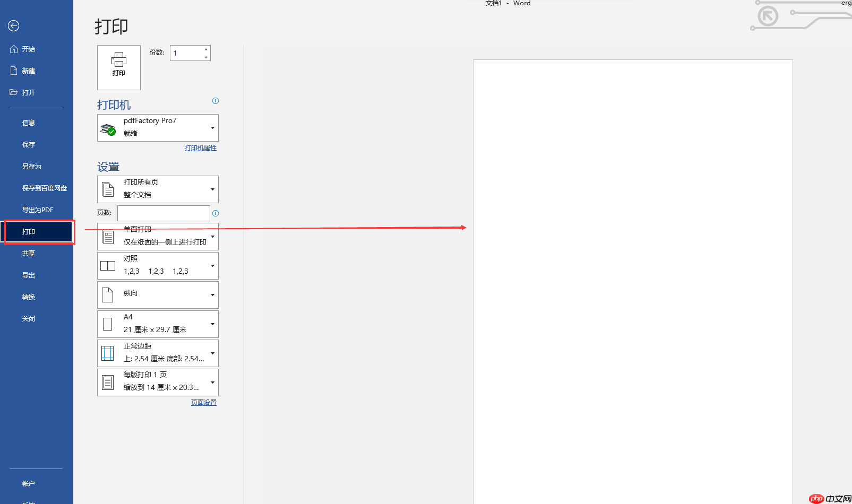
Task: Select 关闭 in the sidebar
Action: (37, 319)
